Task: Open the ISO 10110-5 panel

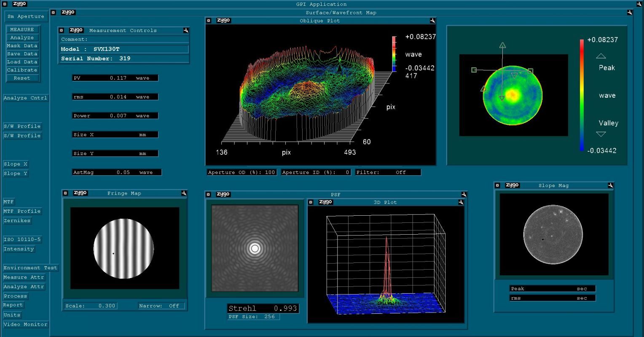Action: [22, 240]
